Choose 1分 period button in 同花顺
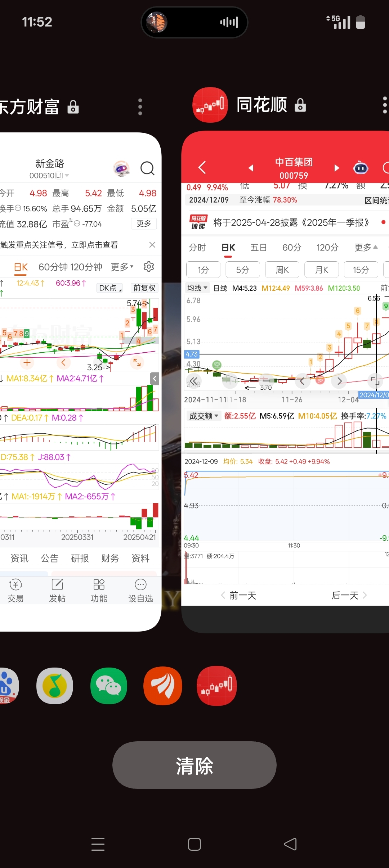 point(203,270)
